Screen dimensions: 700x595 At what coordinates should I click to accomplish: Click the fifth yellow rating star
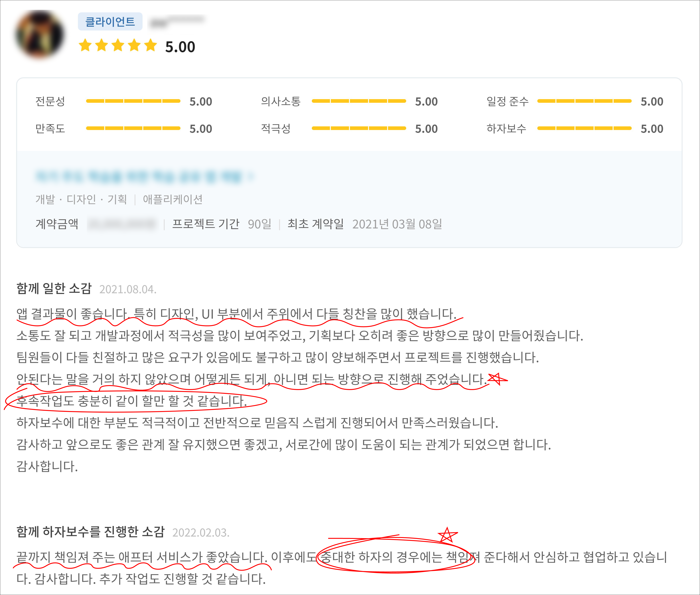(x=151, y=45)
